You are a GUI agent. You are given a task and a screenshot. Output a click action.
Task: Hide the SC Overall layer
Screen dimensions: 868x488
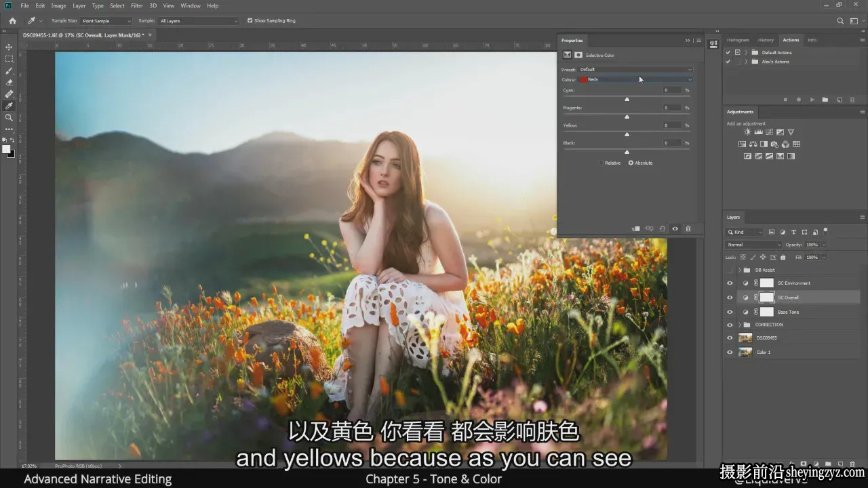(x=730, y=298)
